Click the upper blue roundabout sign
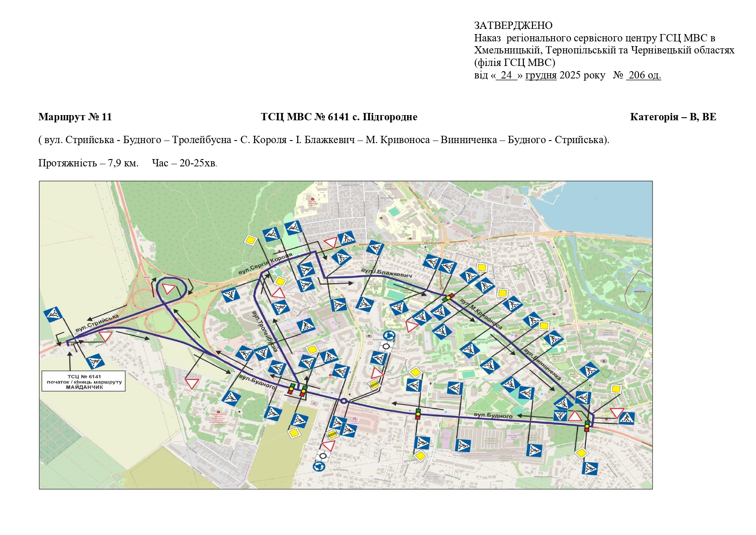756x535 pixels. (x=389, y=336)
